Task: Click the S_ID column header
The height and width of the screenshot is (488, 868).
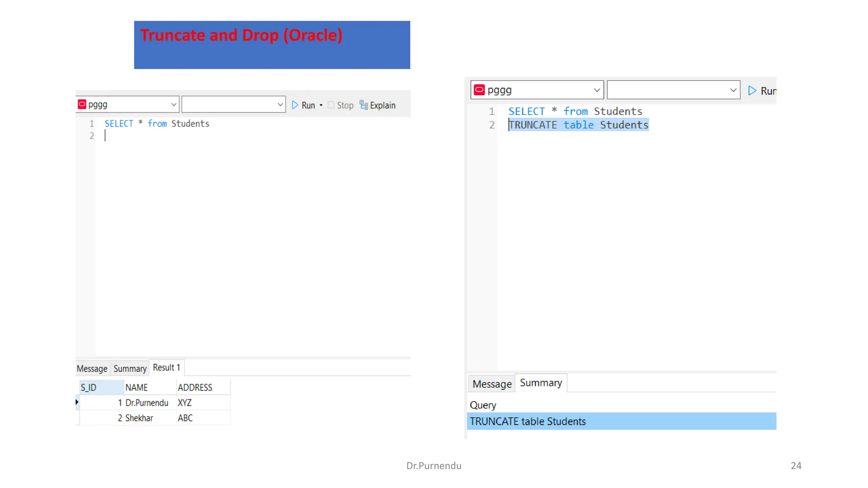Action: (102, 388)
